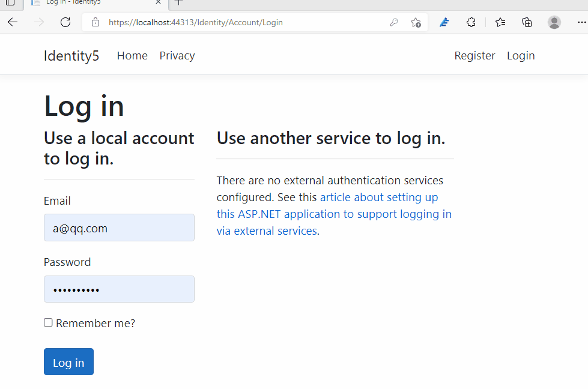Click the 'Remember me?' label text
Viewport: 588px width, 389px height.
[x=95, y=323]
